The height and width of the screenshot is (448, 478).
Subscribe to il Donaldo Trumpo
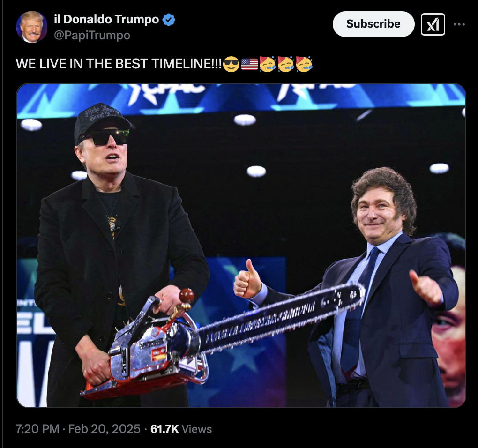point(373,24)
